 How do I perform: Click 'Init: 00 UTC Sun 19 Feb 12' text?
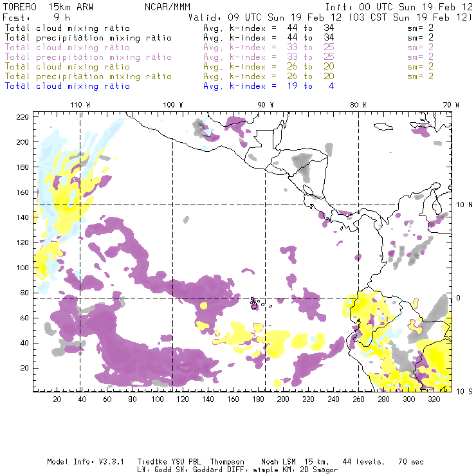pyautogui.click(x=399, y=7)
